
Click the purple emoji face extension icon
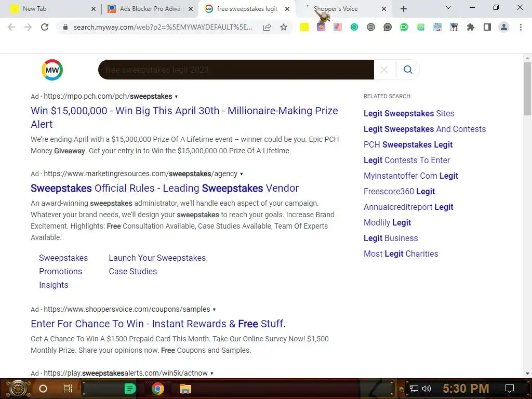tap(321, 27)
